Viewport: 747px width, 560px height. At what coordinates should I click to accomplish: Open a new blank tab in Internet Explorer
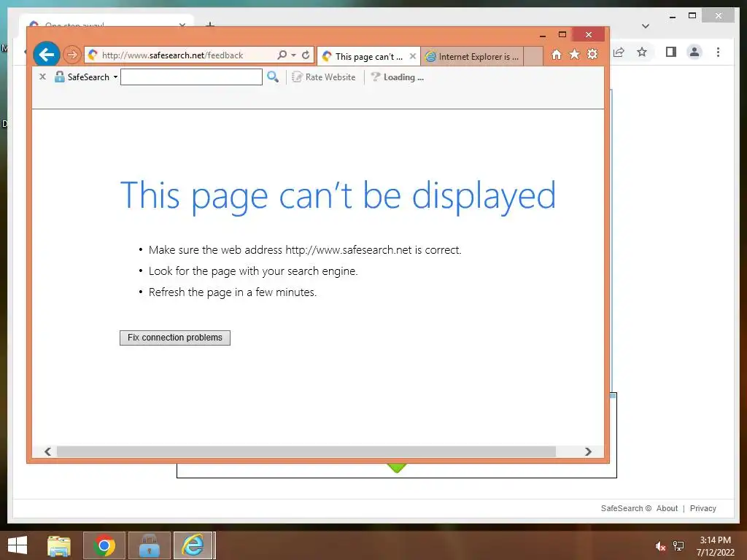pyautogui.click(x=533, y=56)
